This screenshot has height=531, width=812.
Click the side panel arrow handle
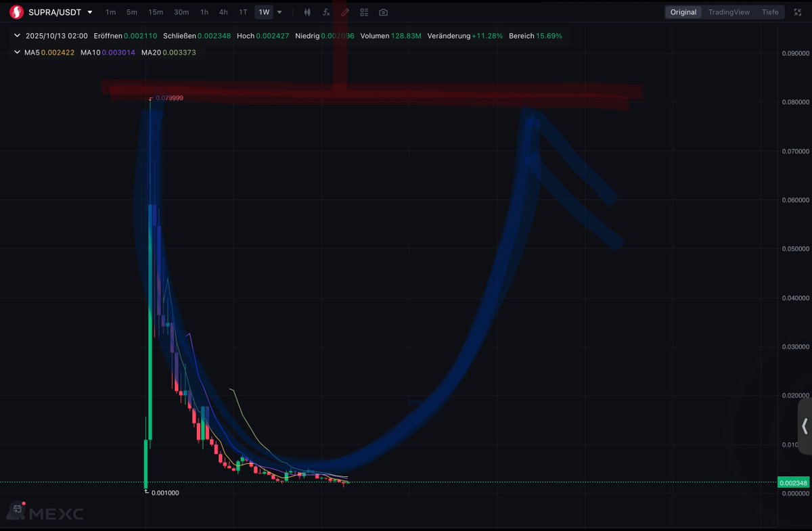coord(805,426)
